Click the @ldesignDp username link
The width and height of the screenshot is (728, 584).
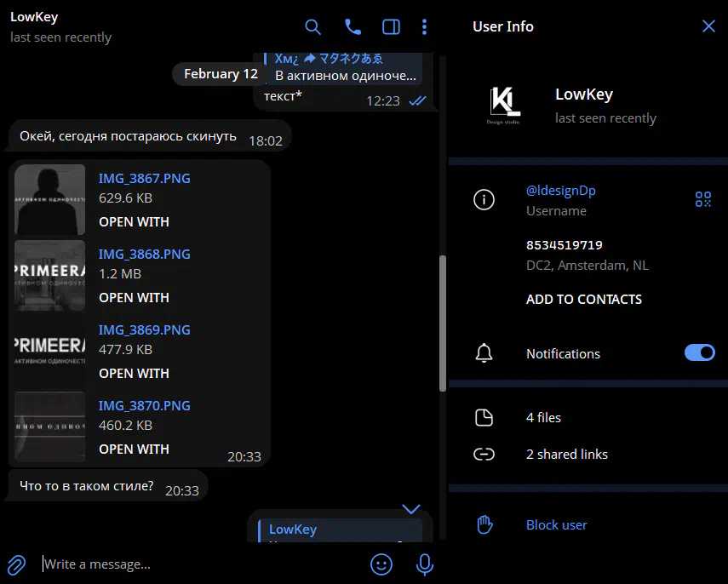click(x=560, y=191)
